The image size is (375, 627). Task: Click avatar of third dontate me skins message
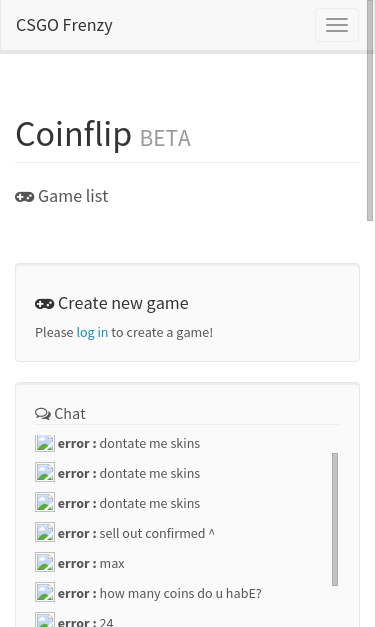pyautogui.click(x=45, y=502)
